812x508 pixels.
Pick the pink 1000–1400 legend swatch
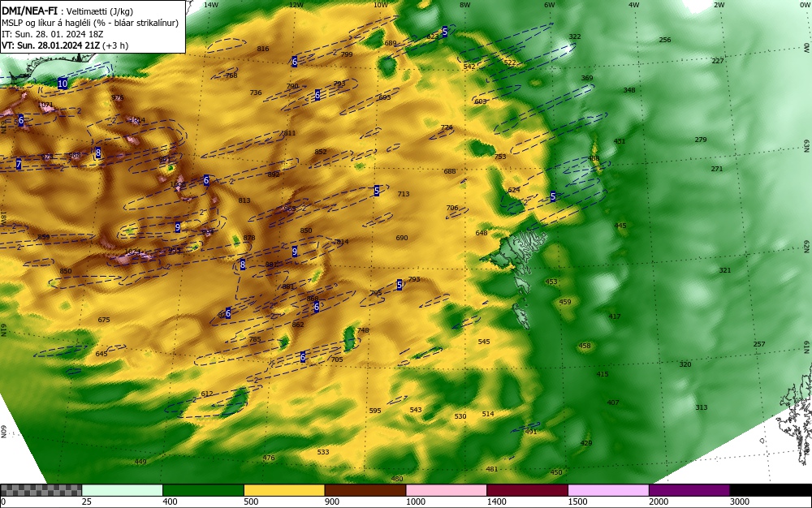coord(447,490)
